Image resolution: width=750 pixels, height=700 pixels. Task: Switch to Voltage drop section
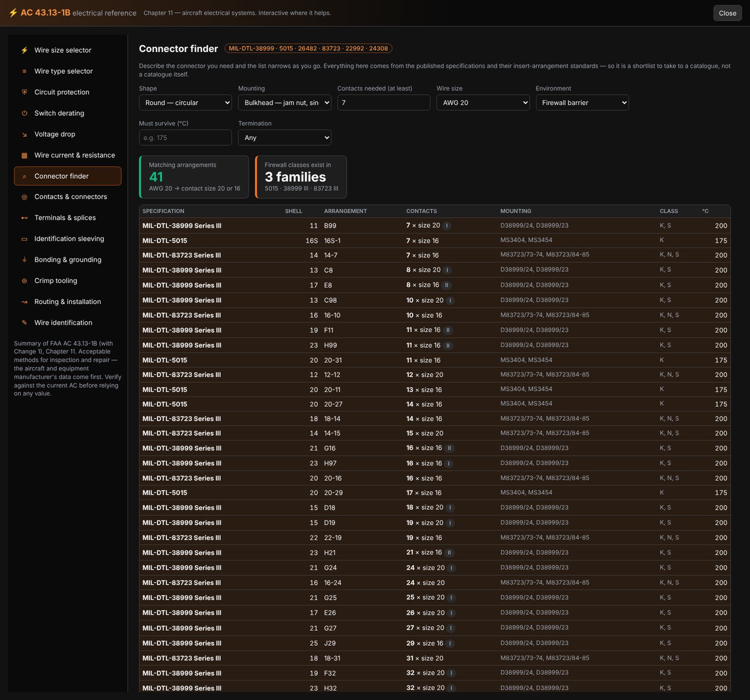click(67, 135)
